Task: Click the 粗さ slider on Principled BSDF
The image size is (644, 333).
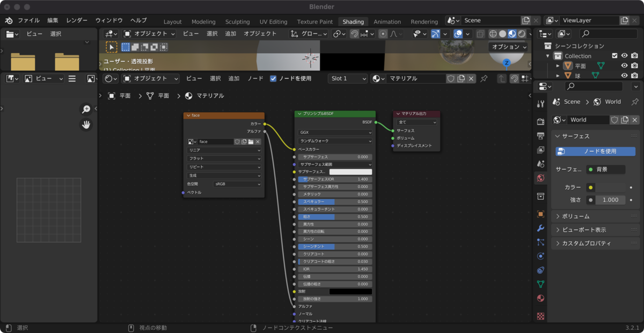Action: tap(335, 217)
